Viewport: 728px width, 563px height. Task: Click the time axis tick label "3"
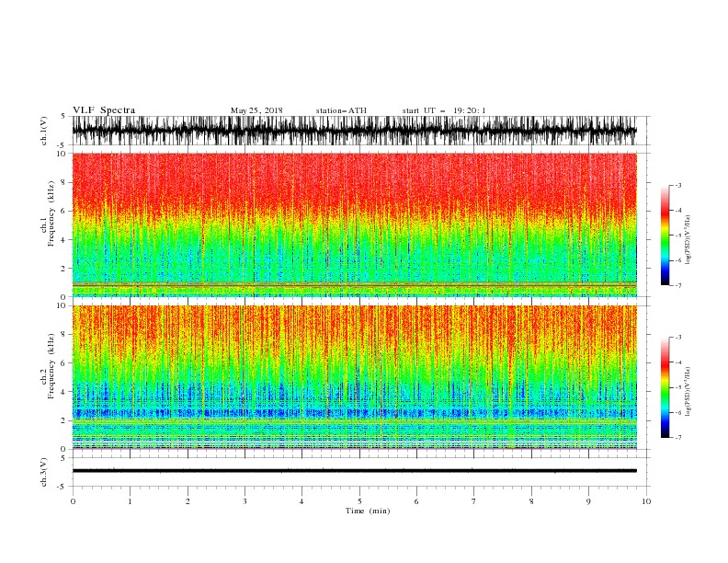coord(245,501)
